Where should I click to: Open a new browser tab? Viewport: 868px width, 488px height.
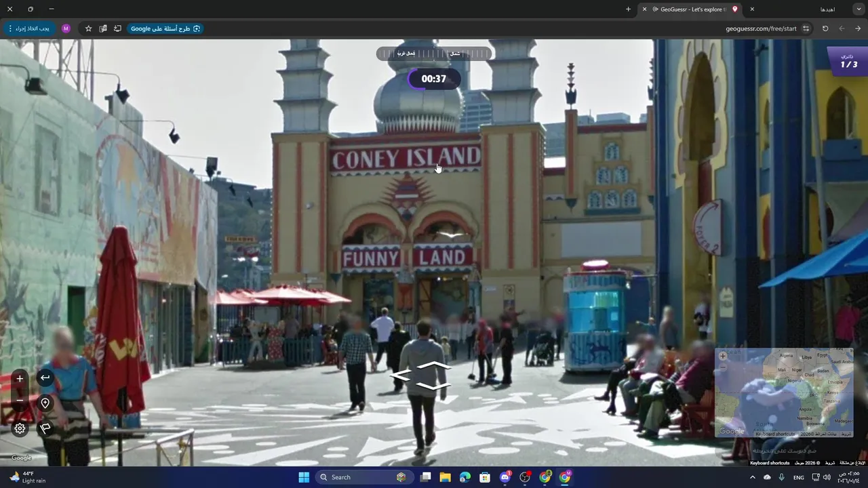[628, 9]
